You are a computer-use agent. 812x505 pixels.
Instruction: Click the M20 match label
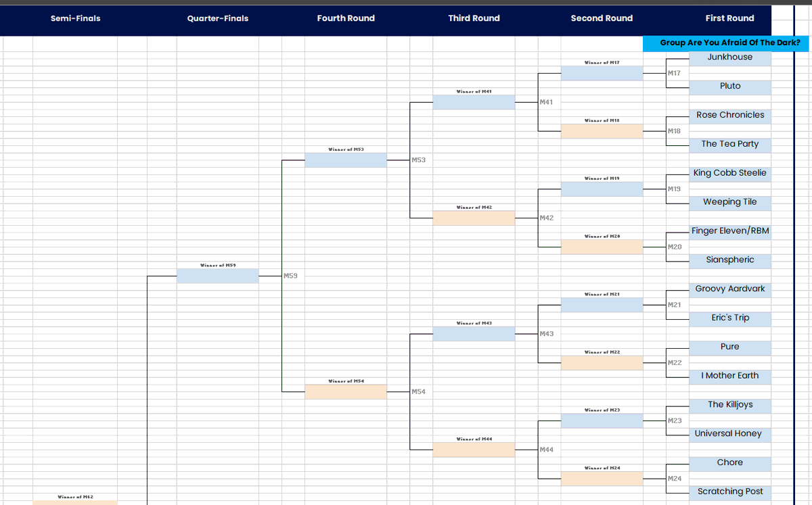point(675,247)
